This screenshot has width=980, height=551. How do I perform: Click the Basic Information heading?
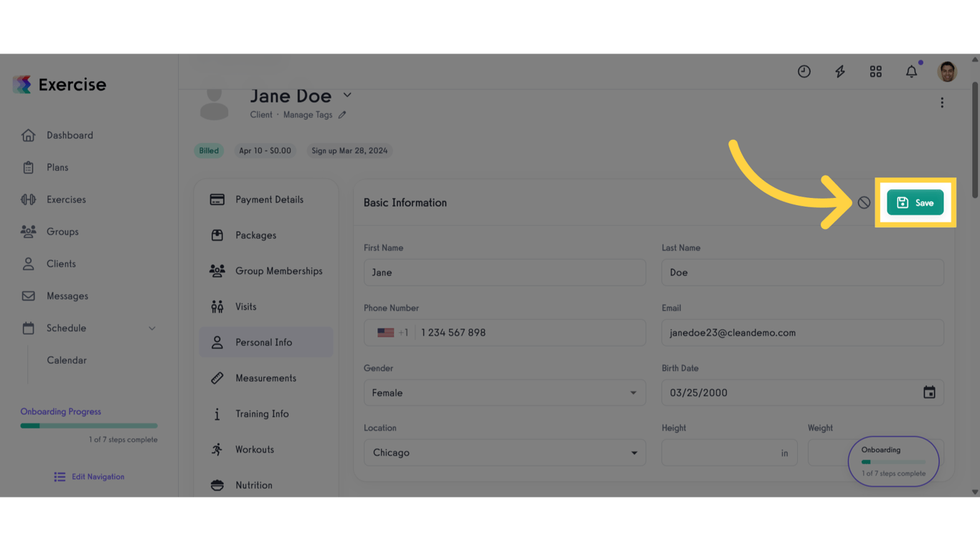[405, 203]
